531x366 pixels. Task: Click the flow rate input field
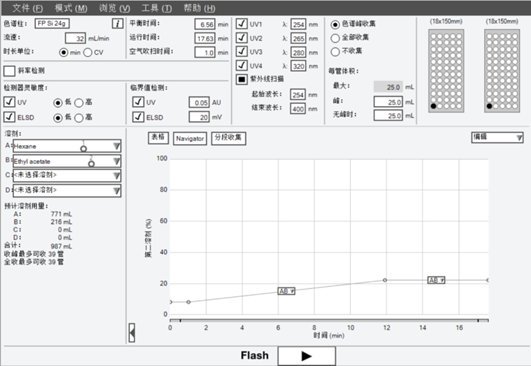tap(76, 38)
